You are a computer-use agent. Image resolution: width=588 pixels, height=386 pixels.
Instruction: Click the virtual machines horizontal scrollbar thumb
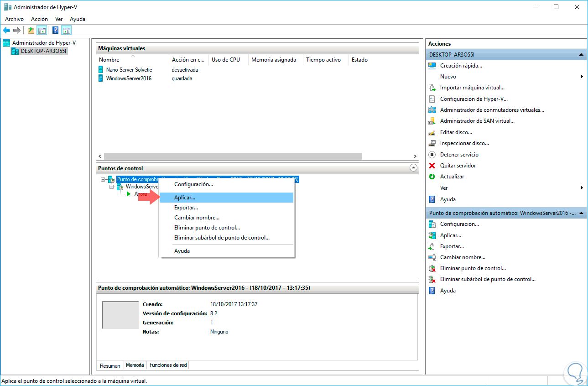point(233,156)
